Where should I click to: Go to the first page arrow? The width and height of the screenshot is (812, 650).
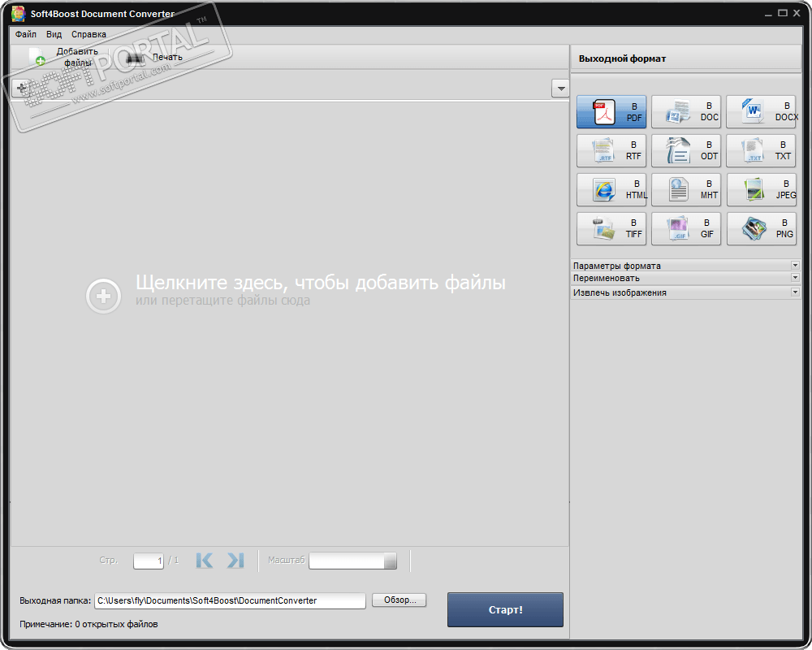coord(205,561)
